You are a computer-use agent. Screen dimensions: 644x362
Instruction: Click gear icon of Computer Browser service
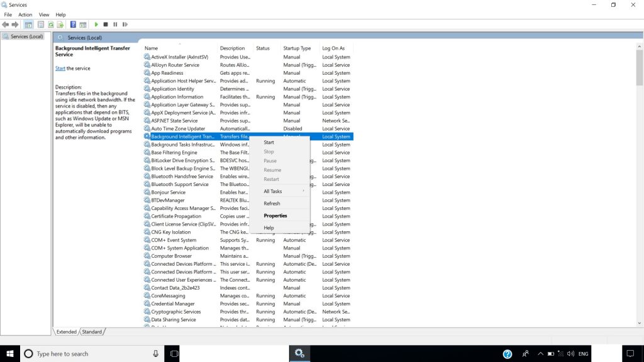point(147,256)
